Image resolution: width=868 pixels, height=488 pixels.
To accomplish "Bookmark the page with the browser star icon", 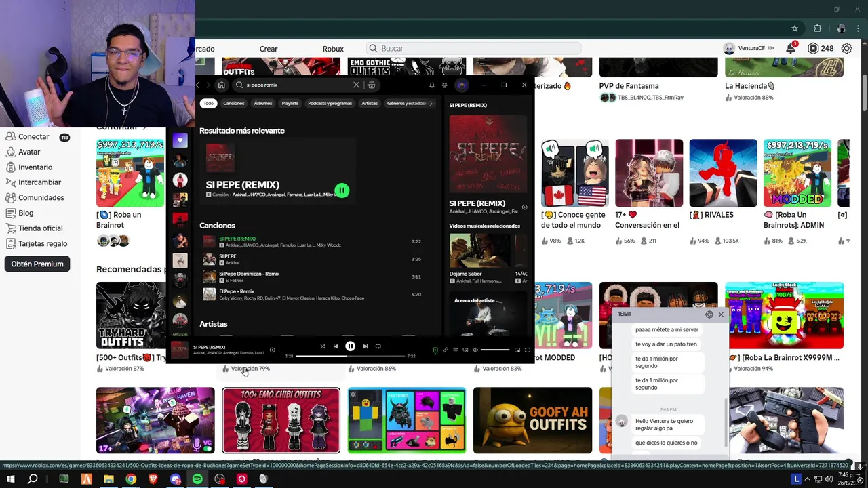I will 795,28.
